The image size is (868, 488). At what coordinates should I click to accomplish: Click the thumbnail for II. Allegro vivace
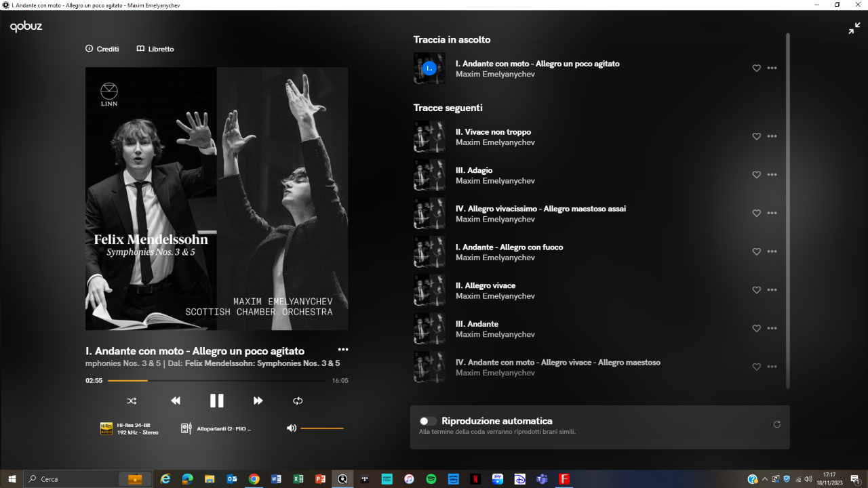click(429, 290)
